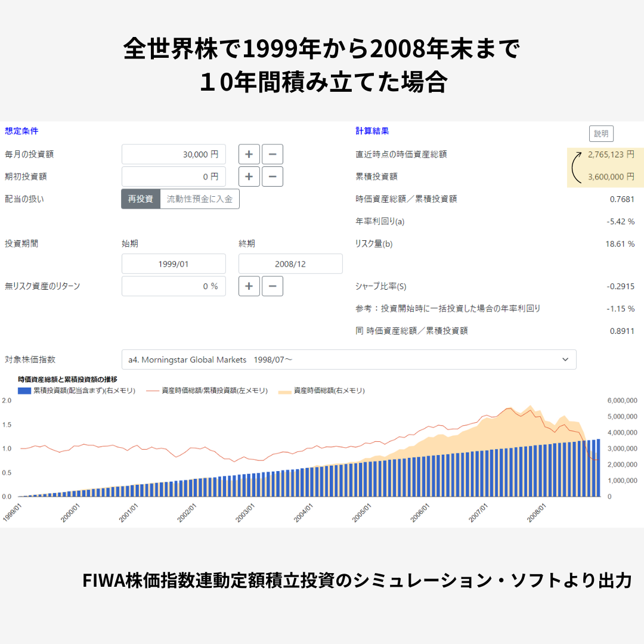This screenshot has width=644, height=644.
Task: Decrease 期初投資額 with minus button
Action: [273, 177]
